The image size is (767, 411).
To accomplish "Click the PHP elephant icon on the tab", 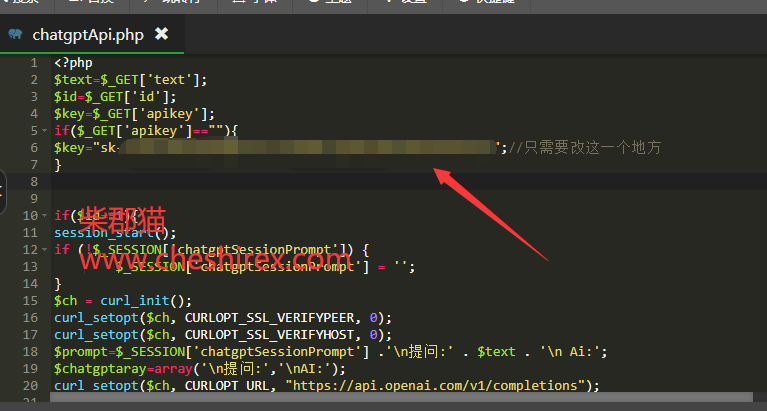I will (x=15, y=34).
